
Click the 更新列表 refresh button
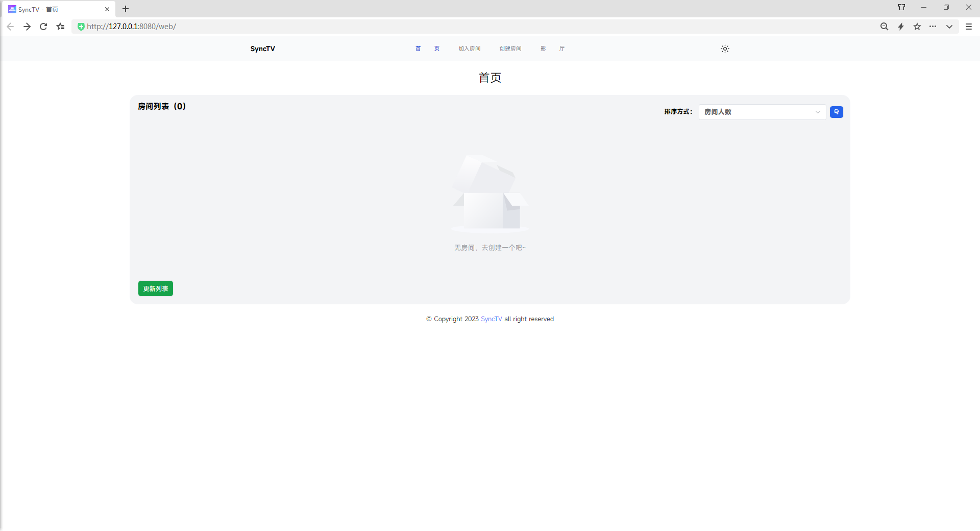pyautogui.click(x=156, y=288)
